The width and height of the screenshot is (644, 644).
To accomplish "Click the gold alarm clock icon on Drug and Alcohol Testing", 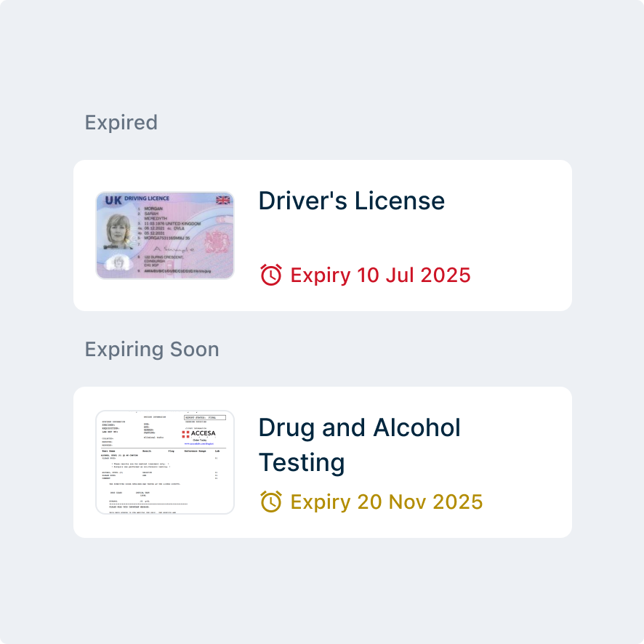I will tap(270, 502).
